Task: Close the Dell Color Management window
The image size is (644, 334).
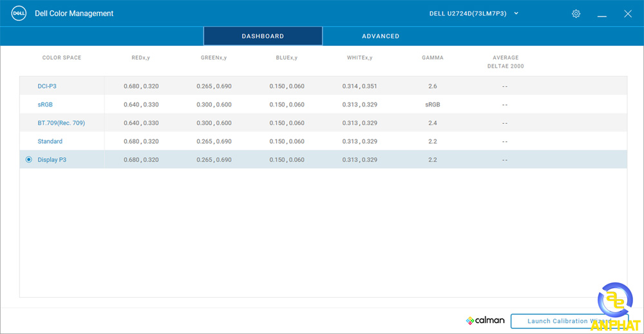Action: click(x=627, y=14)
